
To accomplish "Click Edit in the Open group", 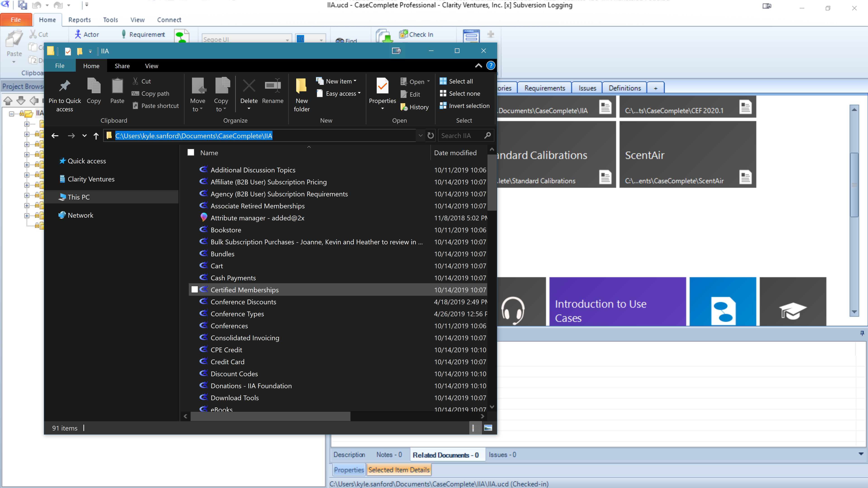I will (x=410, y=94).
